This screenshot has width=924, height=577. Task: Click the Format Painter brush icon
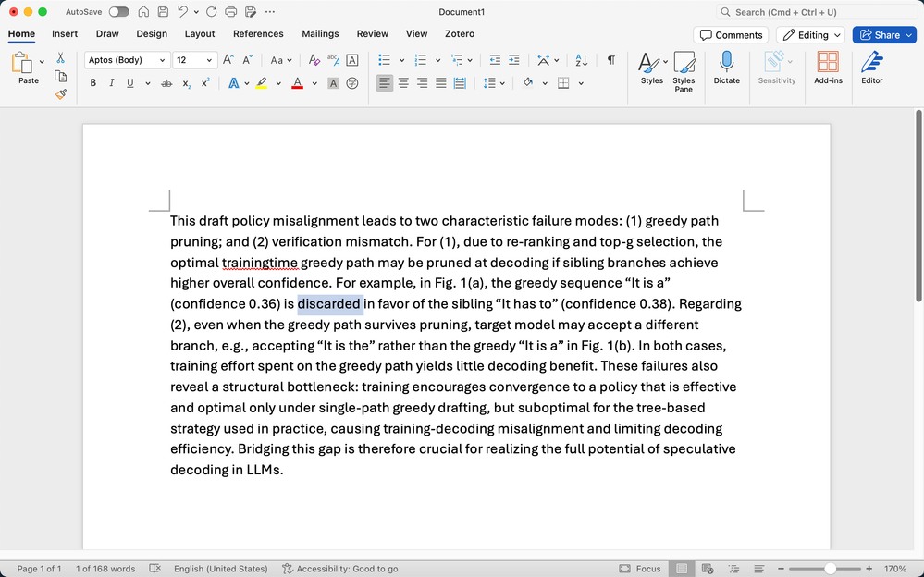[60, 93]
